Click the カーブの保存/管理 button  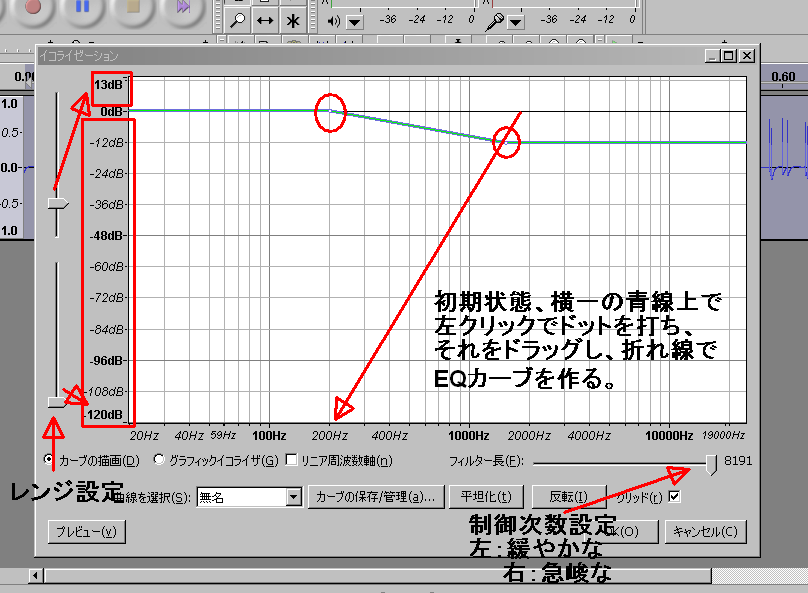pyautogui.click(x=376, y=497)
